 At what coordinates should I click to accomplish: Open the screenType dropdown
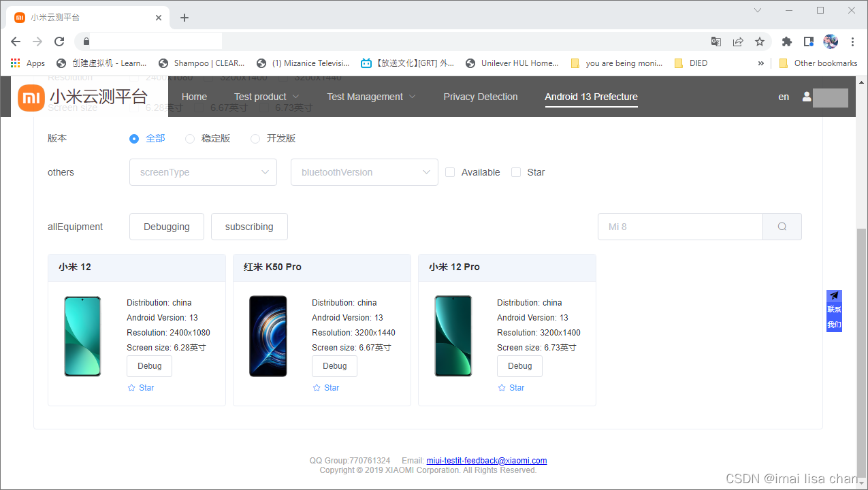(203, 172)
